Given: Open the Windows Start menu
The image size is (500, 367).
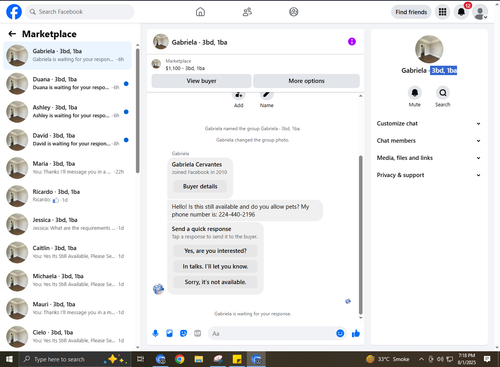Looking at the screenshot, I should coord(9,359).
